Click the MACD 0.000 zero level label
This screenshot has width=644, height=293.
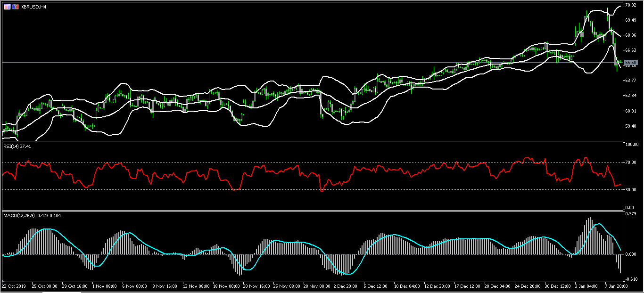tap(629, 254)
